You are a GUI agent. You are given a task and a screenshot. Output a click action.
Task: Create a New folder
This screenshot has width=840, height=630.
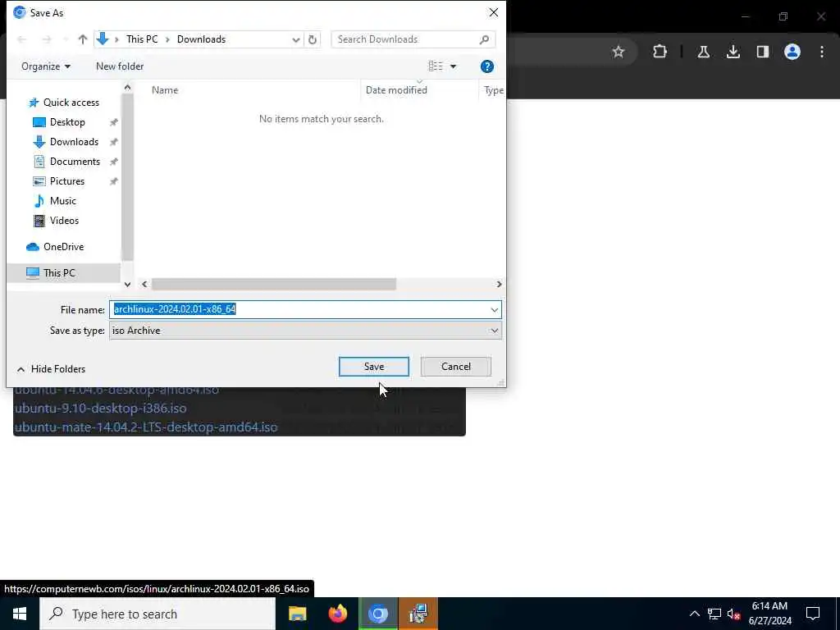point(120,66)
